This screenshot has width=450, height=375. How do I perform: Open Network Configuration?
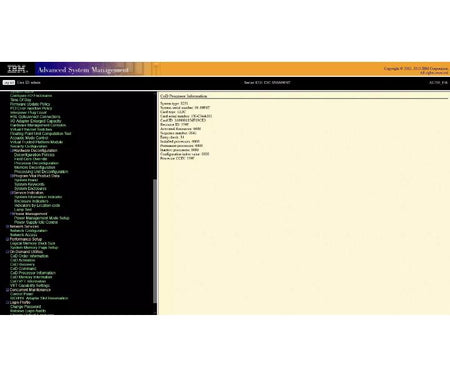click(29, 231)
